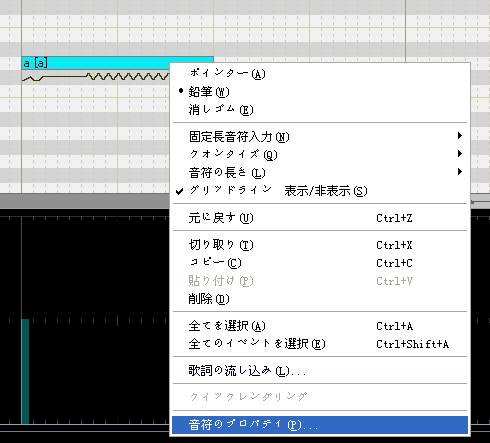Select コピー (C) copy entry

[320, 263]
